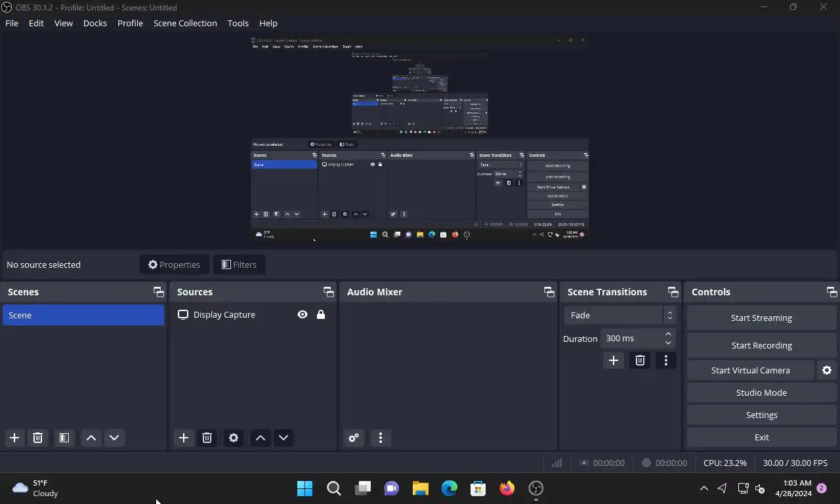Viewport: 840px width, 504px height.
Task: Open source Filters button
Action: point(239,264)
